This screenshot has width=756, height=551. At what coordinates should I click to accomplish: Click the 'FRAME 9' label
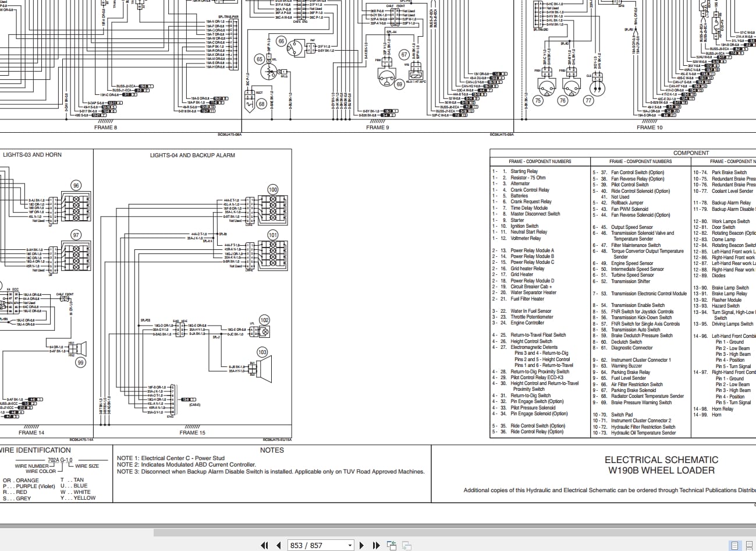(377, 128)
